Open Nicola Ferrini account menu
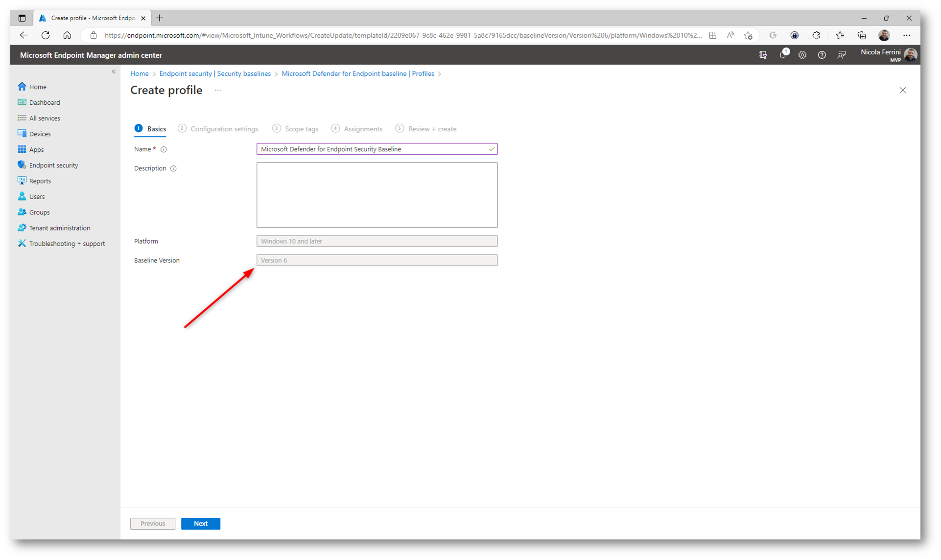The image size is (941, 560). (x=889, y=55)
